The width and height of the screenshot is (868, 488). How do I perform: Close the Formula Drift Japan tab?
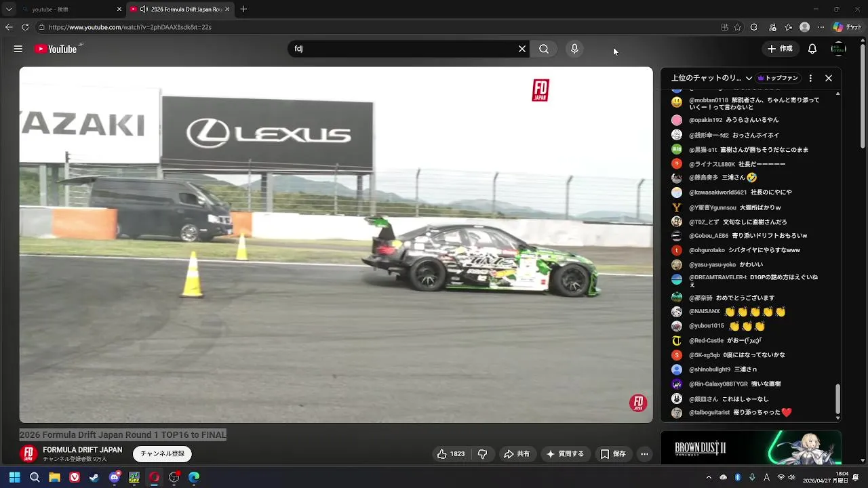(227, 9)
